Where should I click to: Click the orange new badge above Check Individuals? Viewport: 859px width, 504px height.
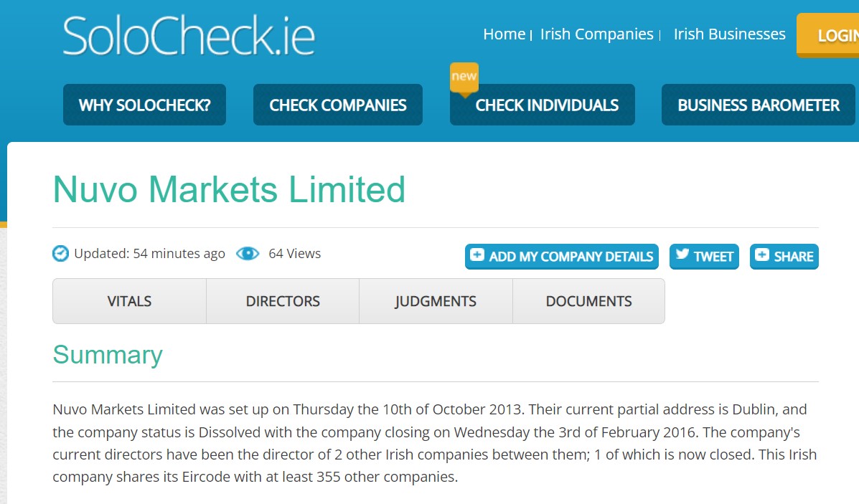[x=464, y=76]
